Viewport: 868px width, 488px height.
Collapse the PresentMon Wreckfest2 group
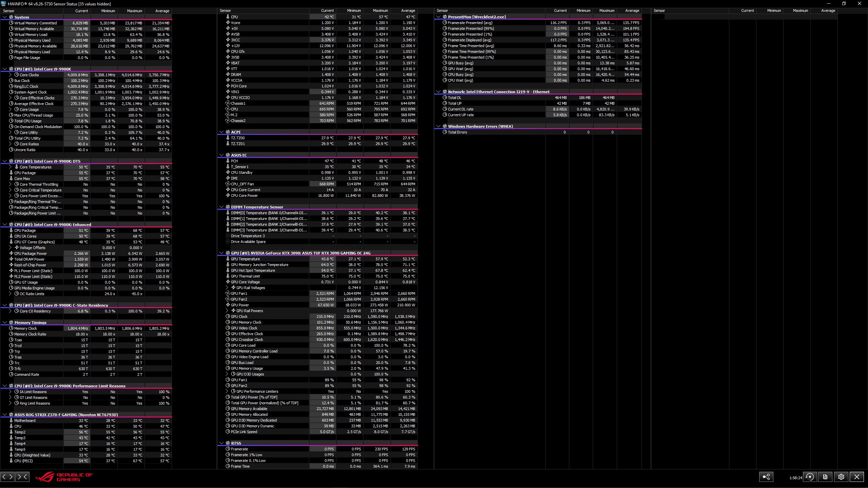point(438,17)
